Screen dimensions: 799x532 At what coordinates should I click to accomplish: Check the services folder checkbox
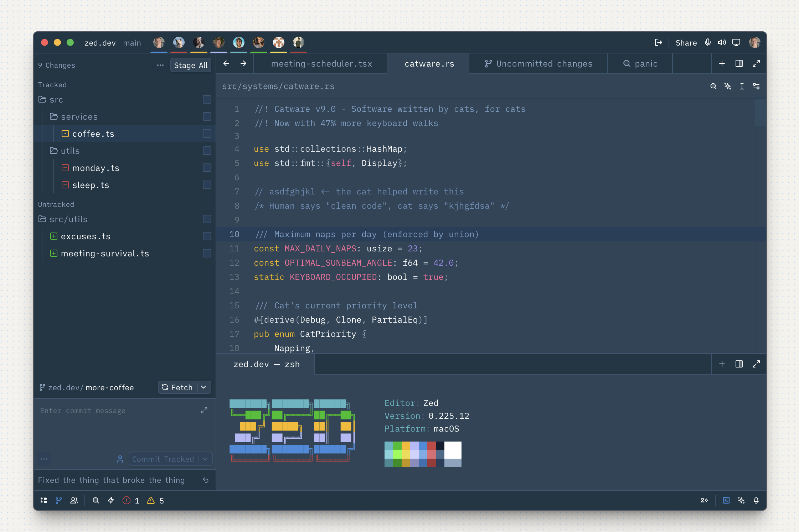click(207, 116)
